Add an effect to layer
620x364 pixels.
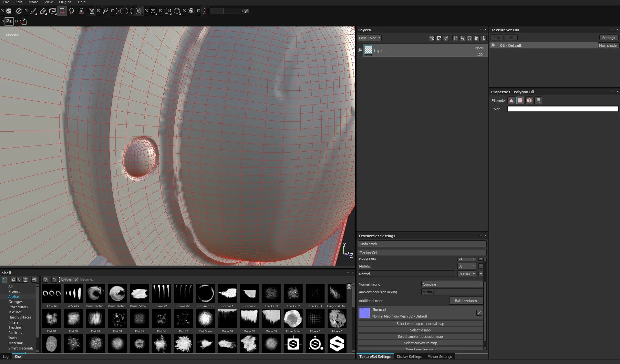point(432,38)
